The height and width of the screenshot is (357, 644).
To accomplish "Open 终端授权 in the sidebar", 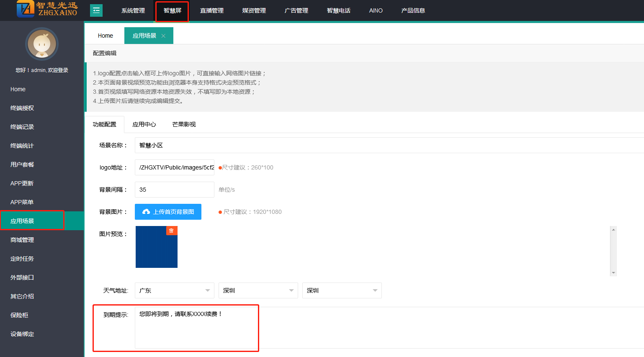I will click(42, 108).
